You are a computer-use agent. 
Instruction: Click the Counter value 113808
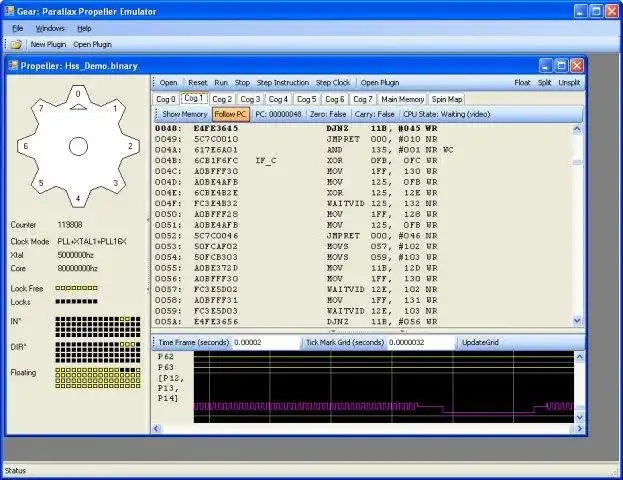(x=70, y=225)
